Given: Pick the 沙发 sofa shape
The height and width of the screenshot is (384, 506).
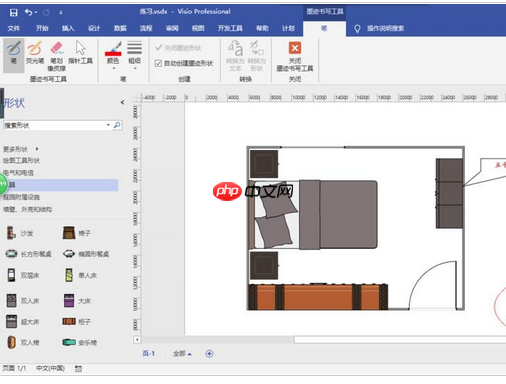Looking at the screenshot, I should coord(20,233).
